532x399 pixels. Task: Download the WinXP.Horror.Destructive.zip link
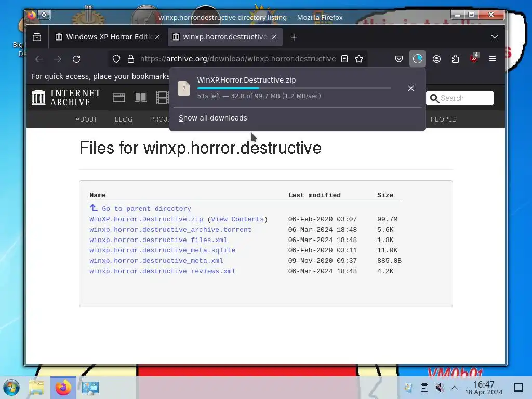146,219
